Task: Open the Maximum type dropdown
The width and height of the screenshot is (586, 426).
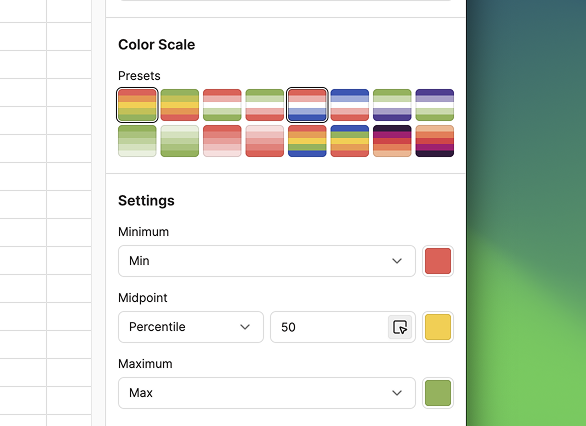Action: pos(267,393)
